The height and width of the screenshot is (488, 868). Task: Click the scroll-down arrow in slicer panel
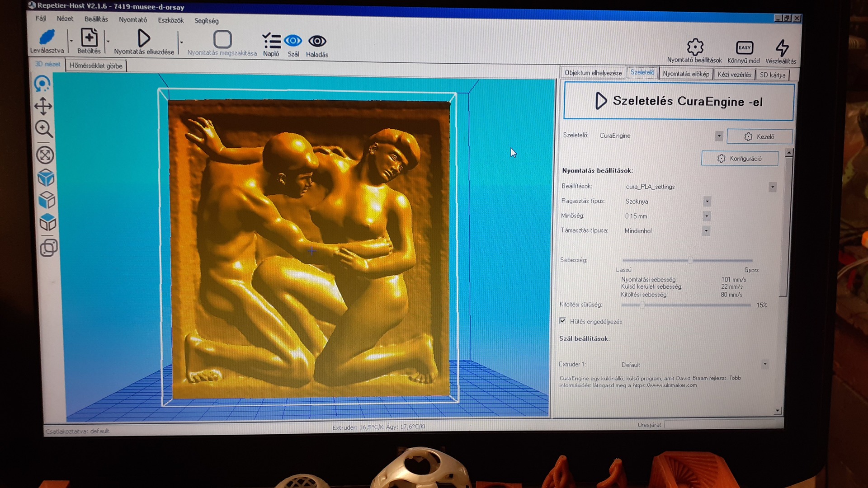click(778, 411)
